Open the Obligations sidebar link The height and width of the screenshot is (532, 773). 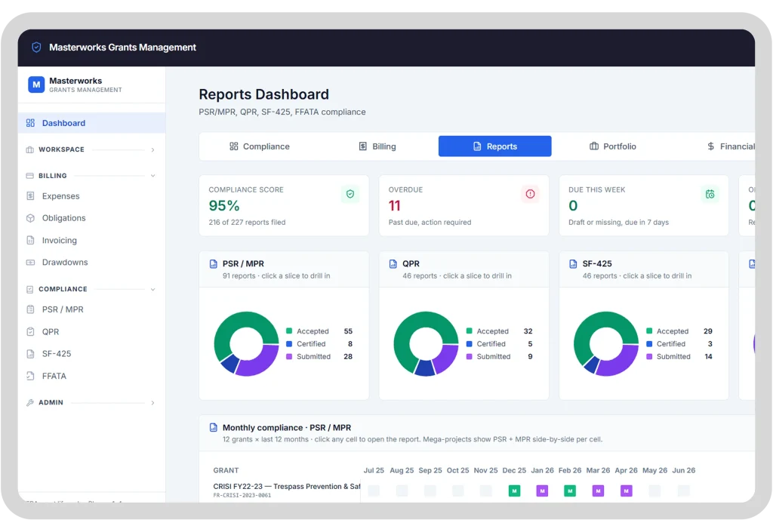[x=63, y=218]
